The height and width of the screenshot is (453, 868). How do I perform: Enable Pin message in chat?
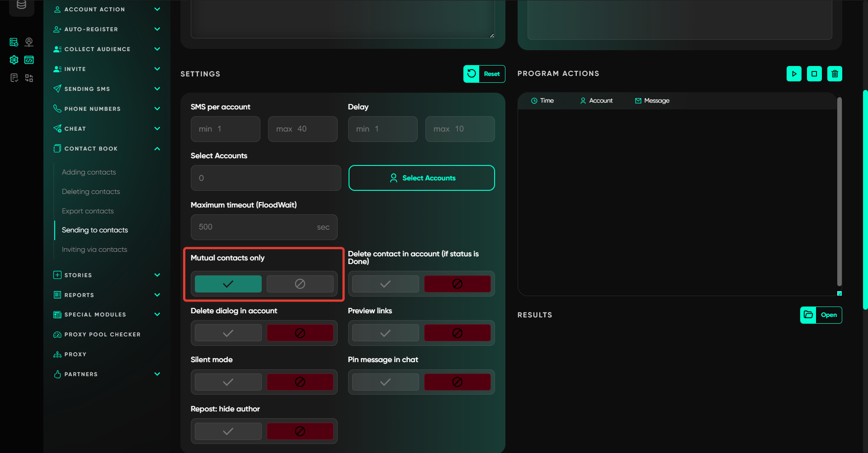(x=385, y=382)
